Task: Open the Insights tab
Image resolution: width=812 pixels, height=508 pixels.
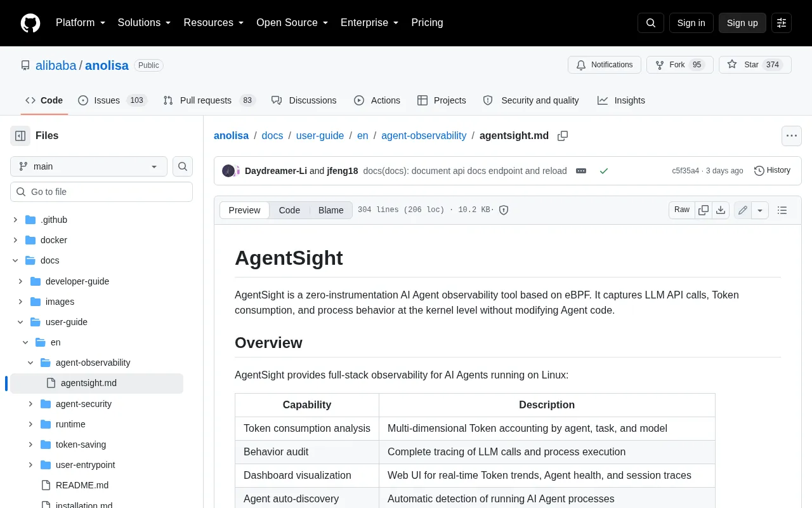Action: [x=621, y=100]
